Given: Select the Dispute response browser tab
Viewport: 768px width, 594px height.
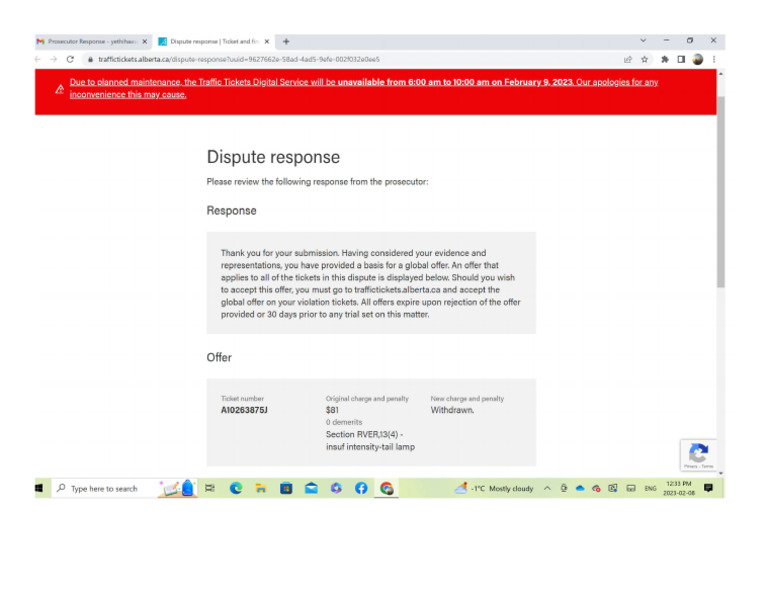Looking at the screenshot, I should 212,42.
